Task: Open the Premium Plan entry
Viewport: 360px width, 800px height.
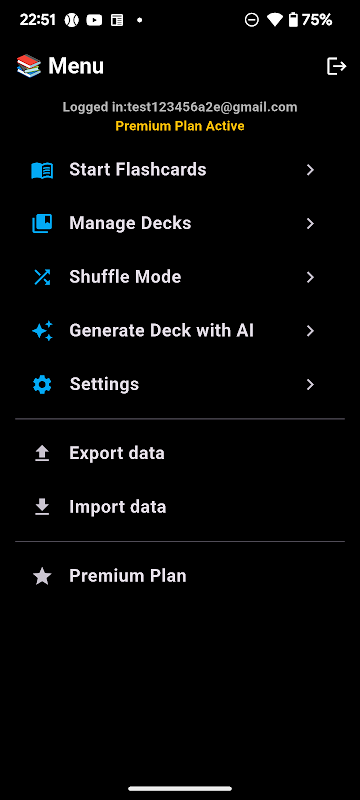Action: 180,577
